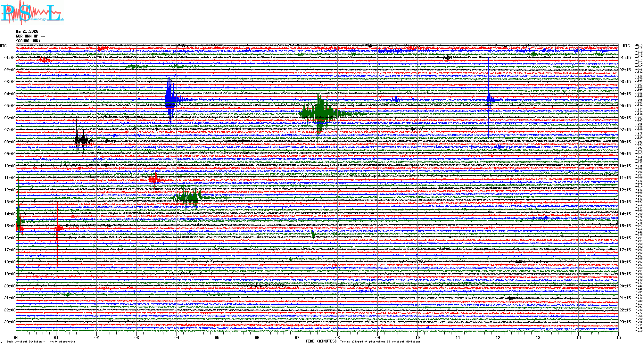Click the 05:00 hour label on left

(x=10, y=106)
